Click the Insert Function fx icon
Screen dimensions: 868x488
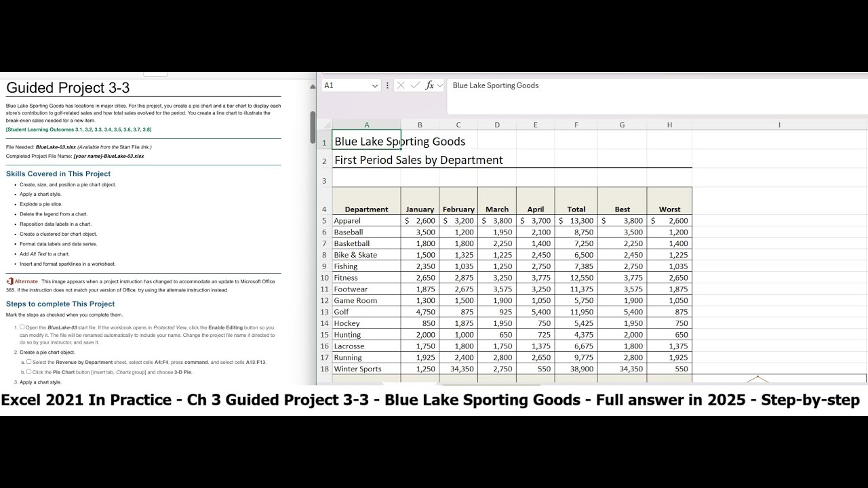(430, 85)
